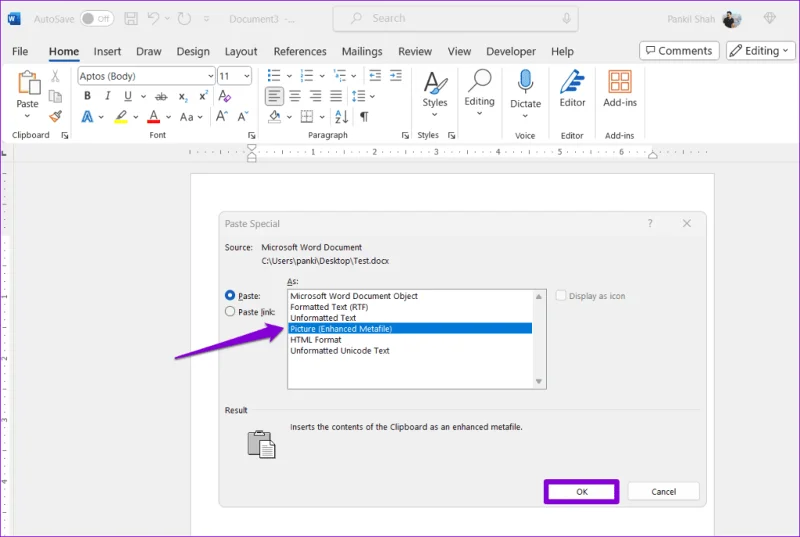The width and height of the screenshot is (800, 537).
Task: Toggle the AutoSave switch
Action: [x=97, y=19]
